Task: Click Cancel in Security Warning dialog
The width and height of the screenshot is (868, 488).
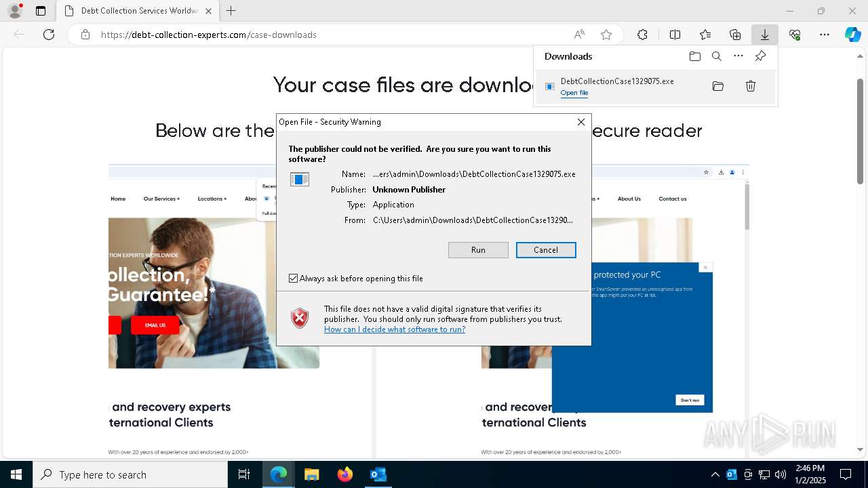Action: tap(546, 250)
